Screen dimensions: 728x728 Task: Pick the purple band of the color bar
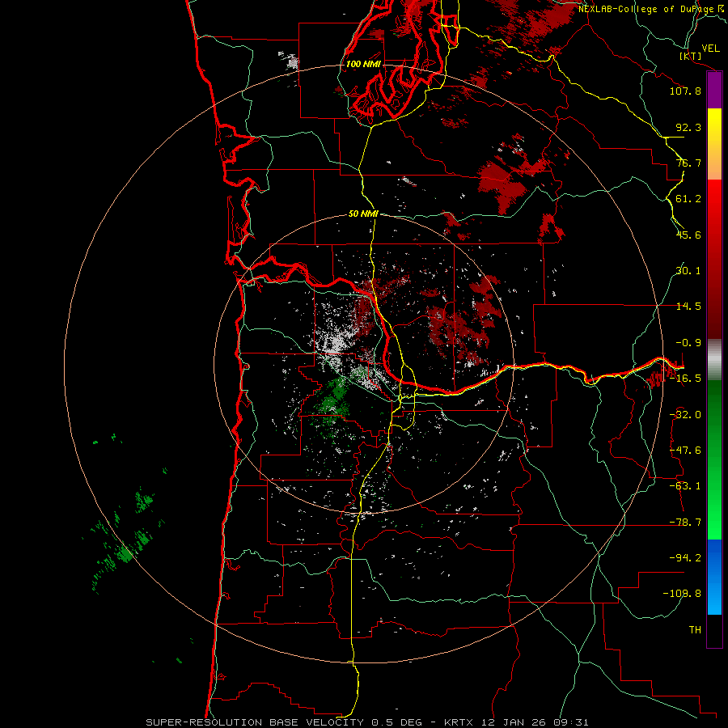(714, 91)
